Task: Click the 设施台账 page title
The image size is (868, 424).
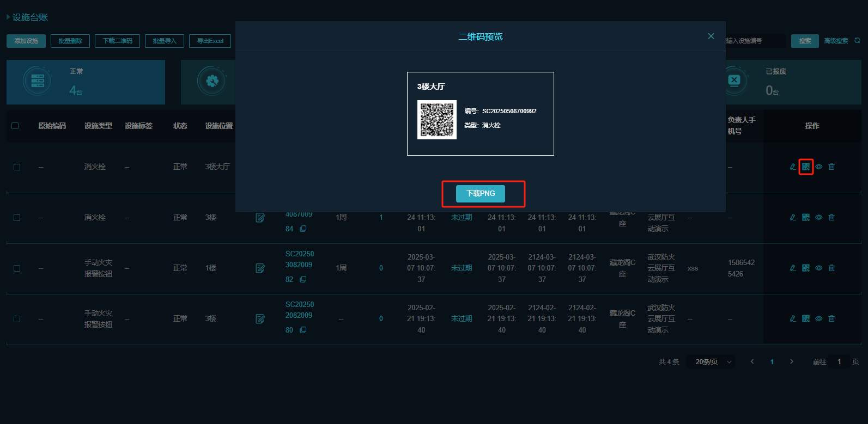Action: (30, 17)
